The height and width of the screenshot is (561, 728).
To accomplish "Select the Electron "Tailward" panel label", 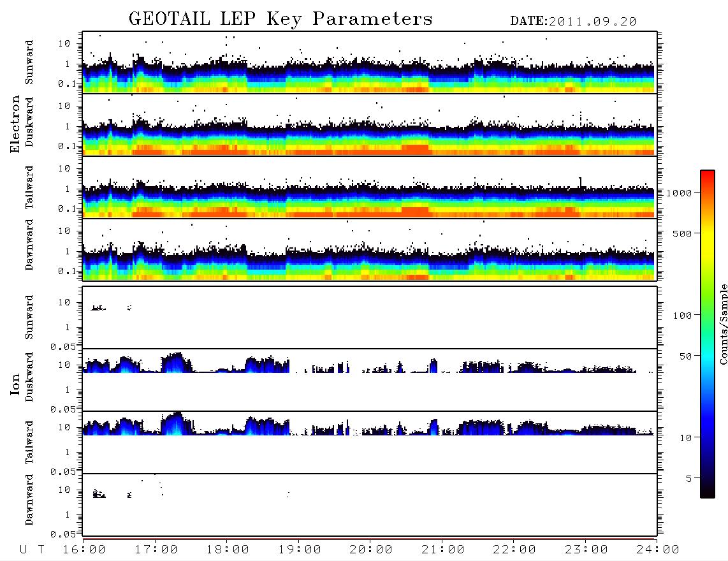I will (x=29, y=187).
